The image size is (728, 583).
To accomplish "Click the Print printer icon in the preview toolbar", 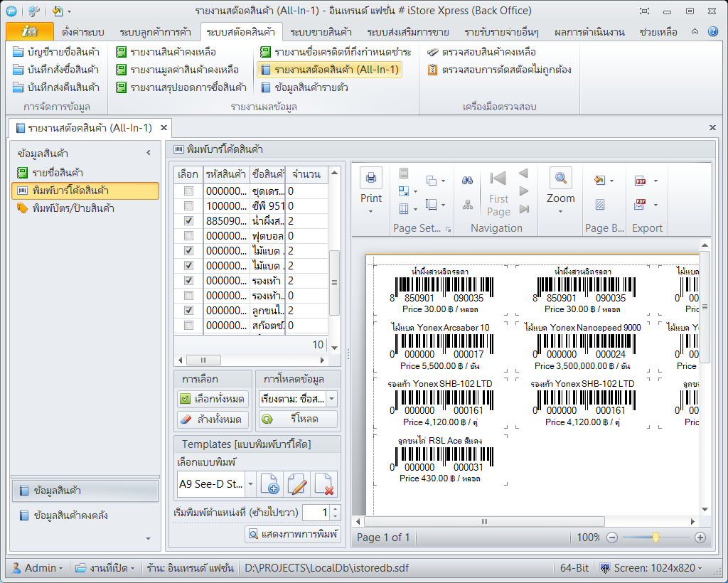I will tap(371, 177).
